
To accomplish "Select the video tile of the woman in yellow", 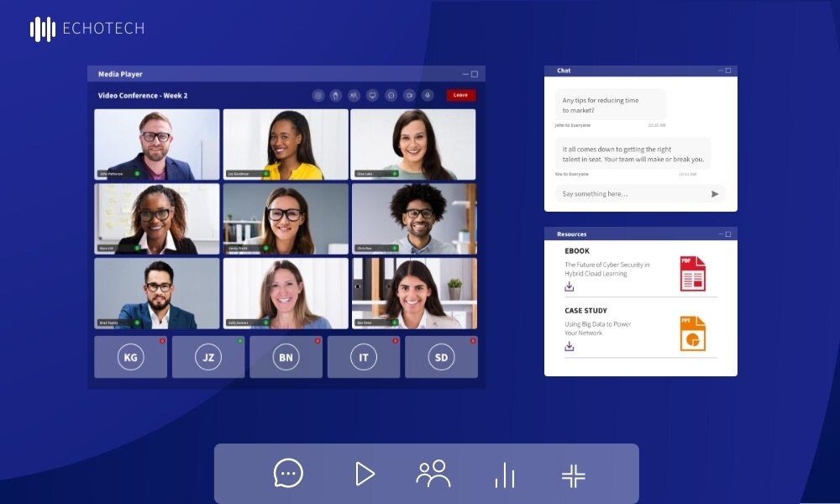I will click(x=286, y=144).
